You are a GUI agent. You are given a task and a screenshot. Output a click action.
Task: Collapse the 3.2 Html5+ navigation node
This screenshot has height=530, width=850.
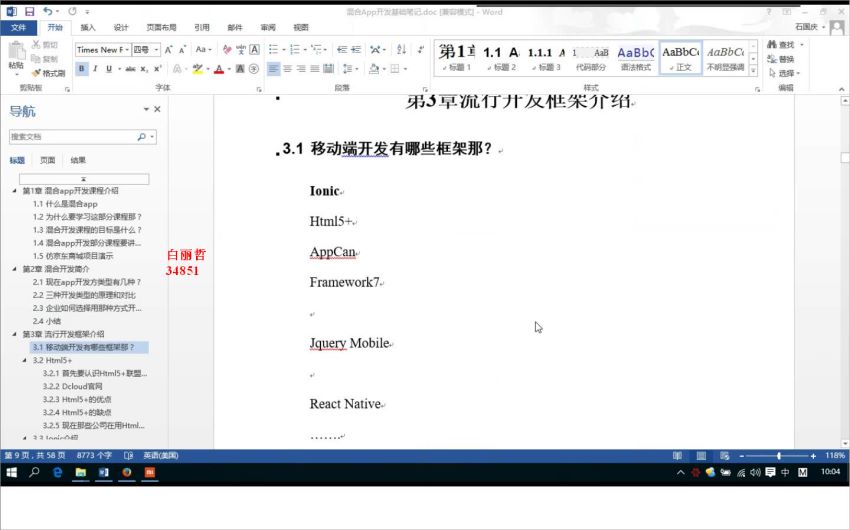click(x=24, y=360)
